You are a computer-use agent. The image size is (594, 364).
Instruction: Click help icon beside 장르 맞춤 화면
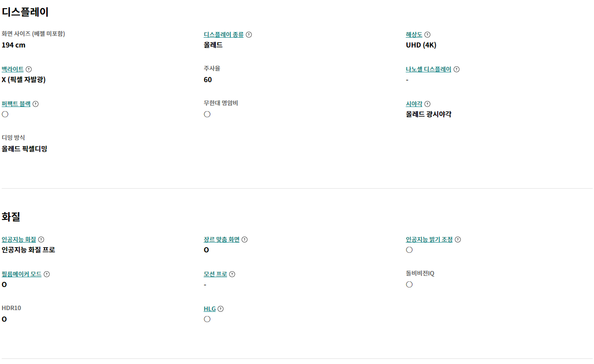245,240
